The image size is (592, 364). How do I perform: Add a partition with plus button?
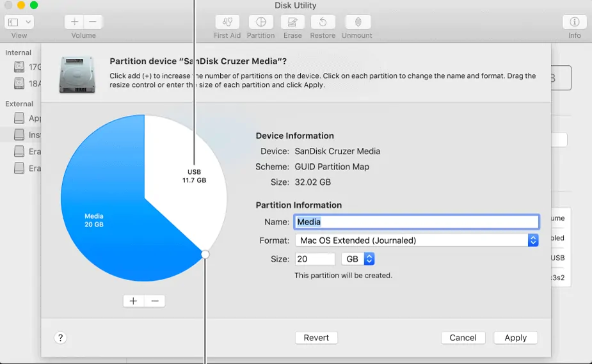tap(133, 301)
